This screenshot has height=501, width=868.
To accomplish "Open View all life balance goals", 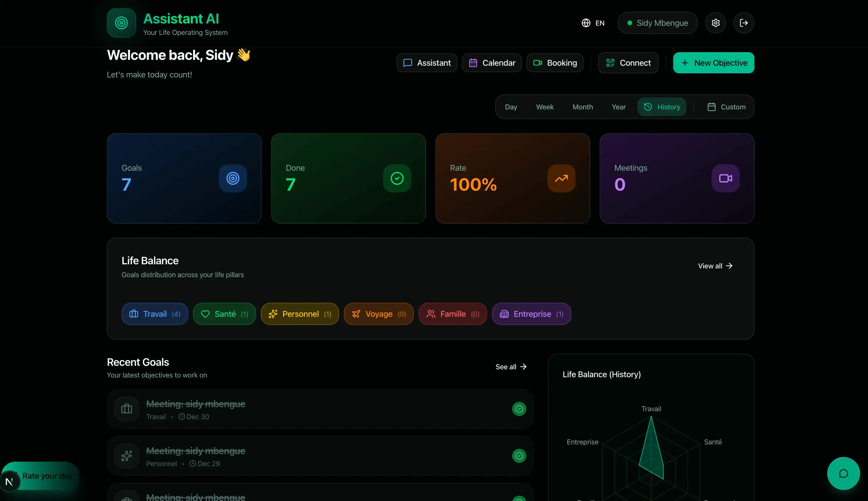I will 715,266.
